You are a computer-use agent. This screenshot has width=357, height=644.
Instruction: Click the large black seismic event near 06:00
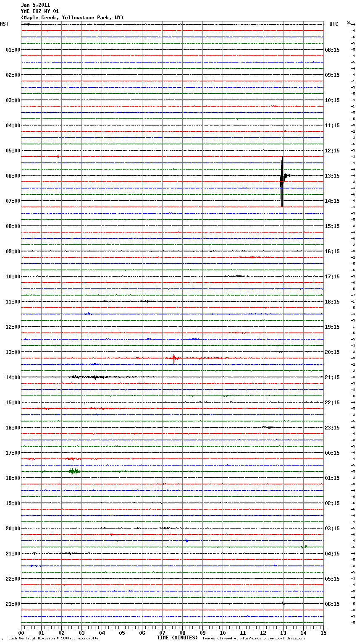[282, 175]
